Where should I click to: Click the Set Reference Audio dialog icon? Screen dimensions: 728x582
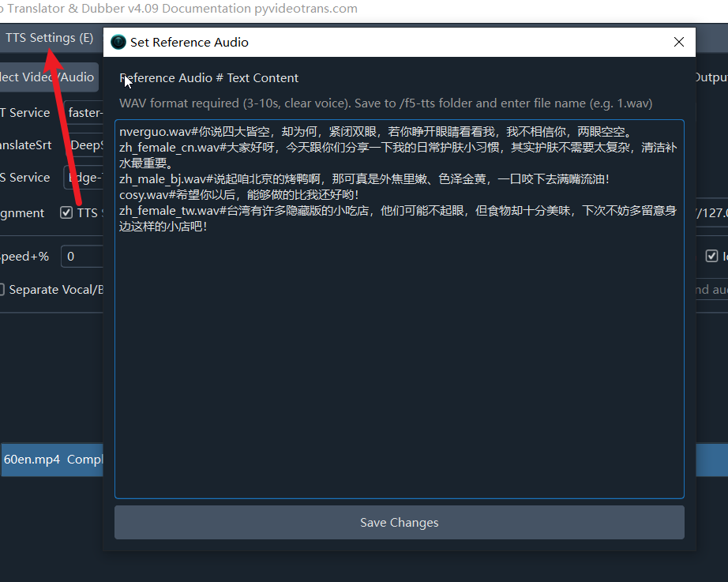pos(118,43)
